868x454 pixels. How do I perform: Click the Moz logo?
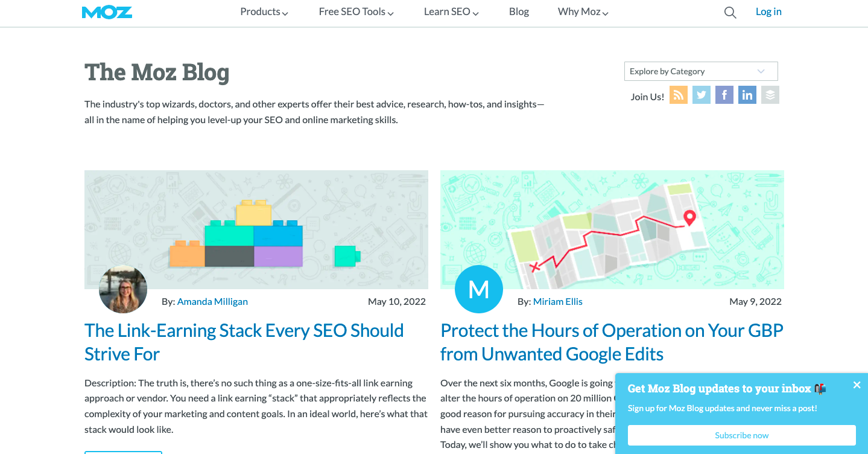tap(107, 12)
